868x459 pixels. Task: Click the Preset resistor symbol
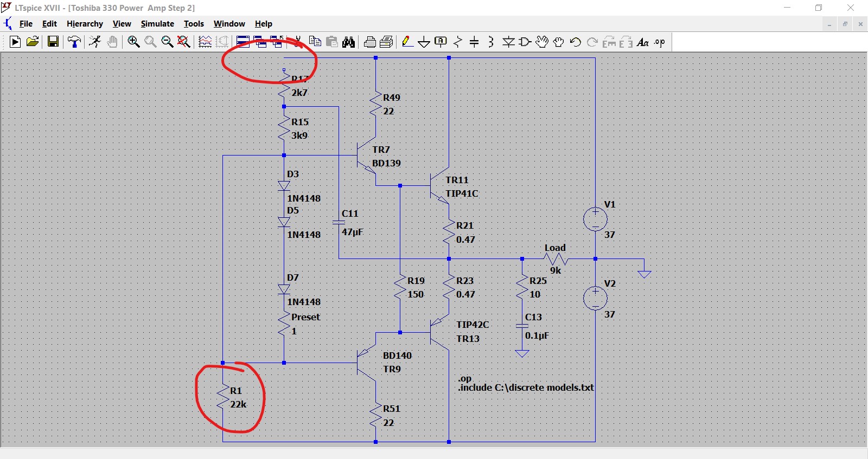click(284, 324)
